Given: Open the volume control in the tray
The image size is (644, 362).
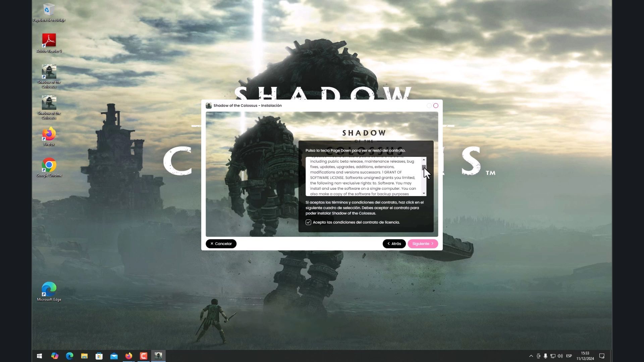Looking at the screenshot, I should click(x=560, y=356).
